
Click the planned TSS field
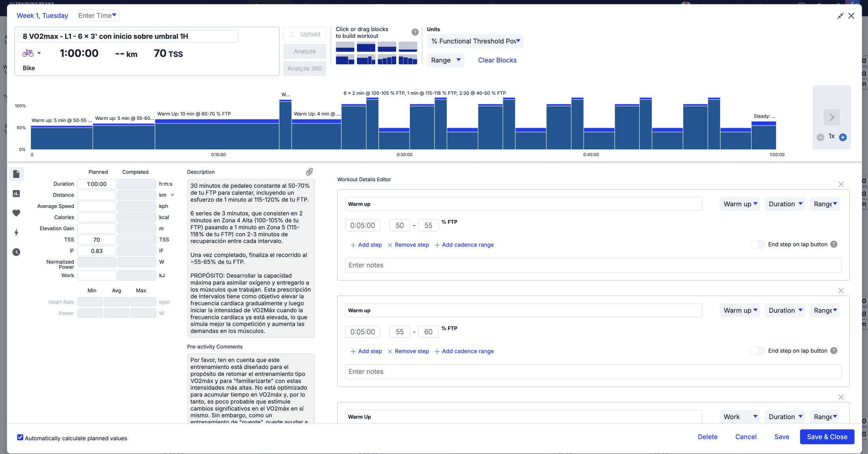click(97, 239)
